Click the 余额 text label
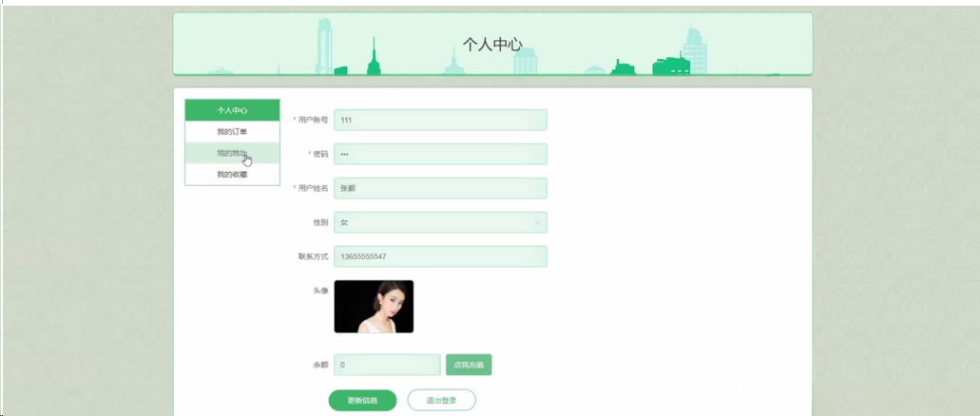 tap(320, 365)
